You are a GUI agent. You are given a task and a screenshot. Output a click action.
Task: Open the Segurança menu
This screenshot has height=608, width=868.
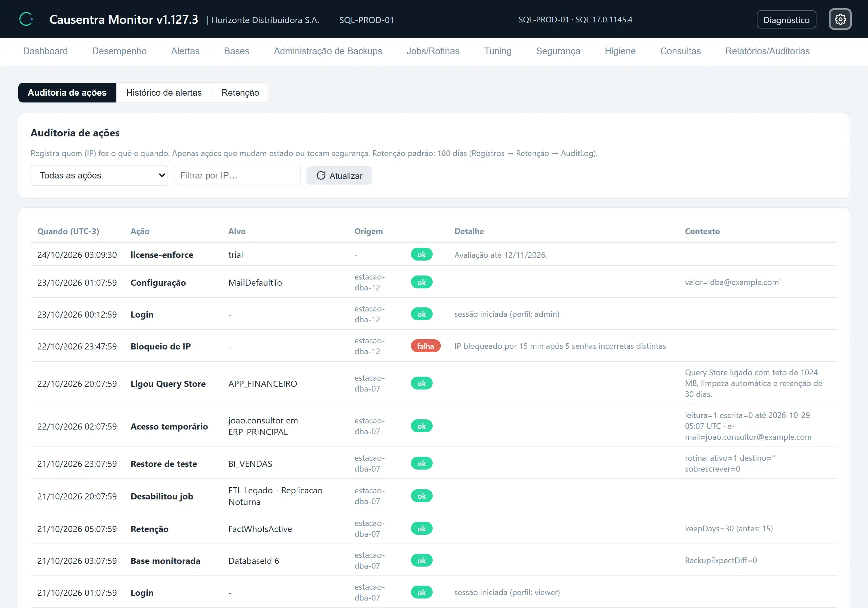click(558, 51)
